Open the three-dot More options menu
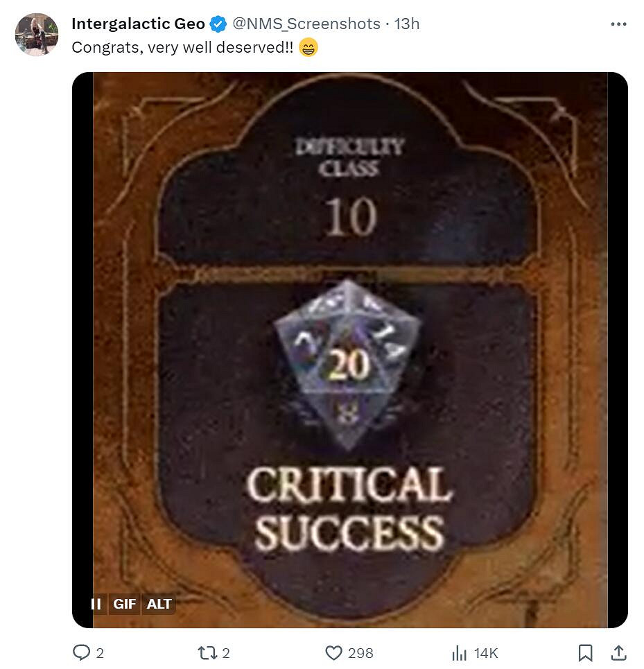This screenshot has width=644, height=669. point(618,24)
